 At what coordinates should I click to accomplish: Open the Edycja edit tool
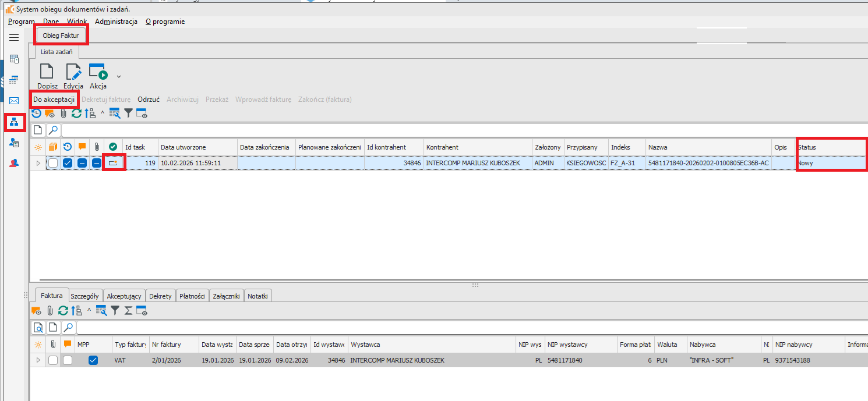pyautogui.click(x=73, y=72)
